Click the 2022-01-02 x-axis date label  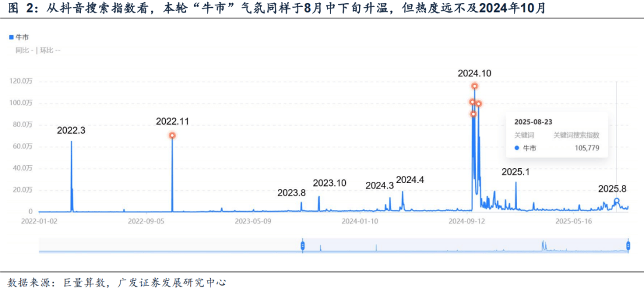click(39, 221)
